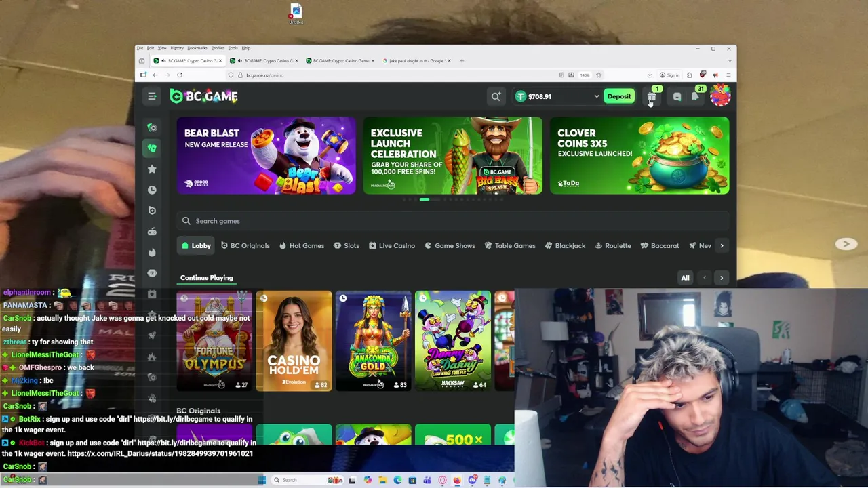Screen dimensions: 868x488
Task: Open the Bookmarks menu in browser
Action: coord(197,48)
